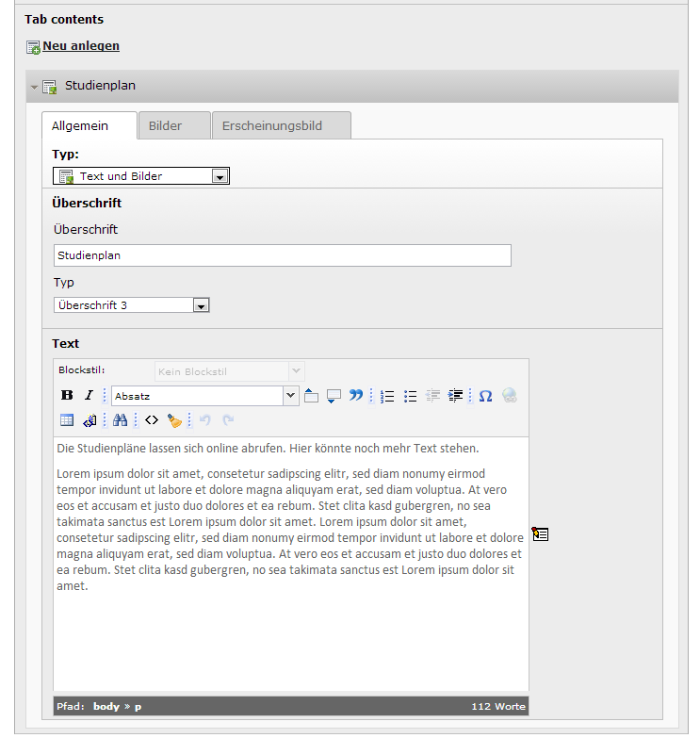
Task: Click the Überschrift text field containing Studienplan
Action: [282, 255]
